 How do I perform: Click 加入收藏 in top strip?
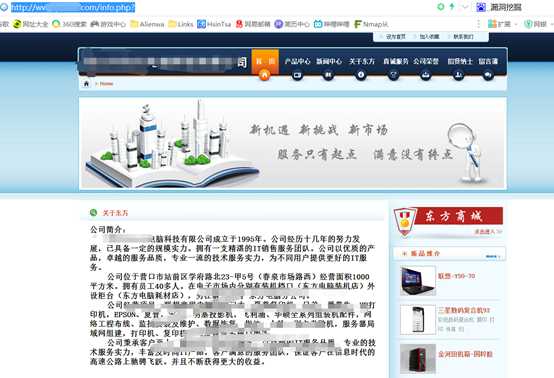(x=429, y=37)
